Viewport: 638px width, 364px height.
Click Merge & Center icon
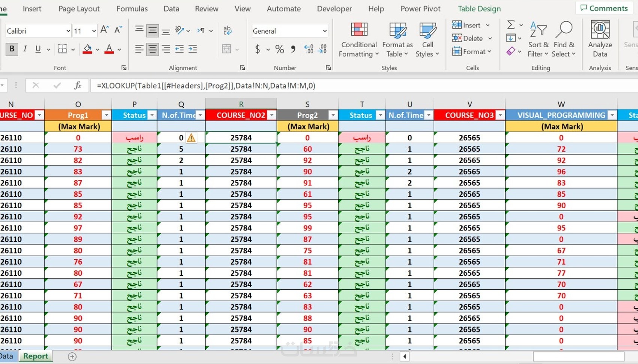click(227, 49)
